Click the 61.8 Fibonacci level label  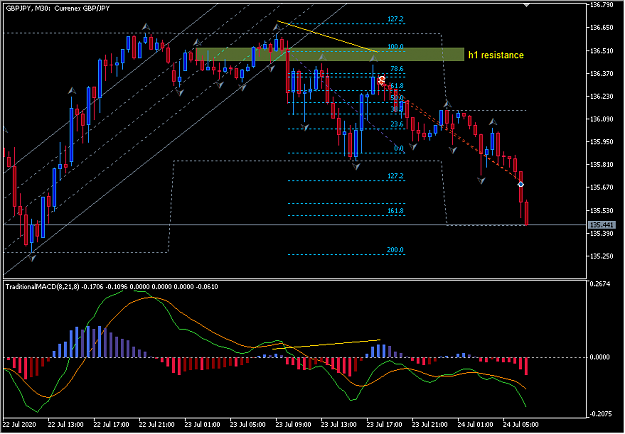pyautogui.click(x=397, y=86)
